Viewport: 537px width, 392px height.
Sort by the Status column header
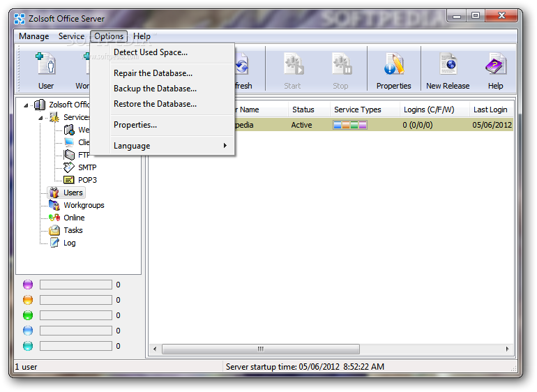point(309,110)
